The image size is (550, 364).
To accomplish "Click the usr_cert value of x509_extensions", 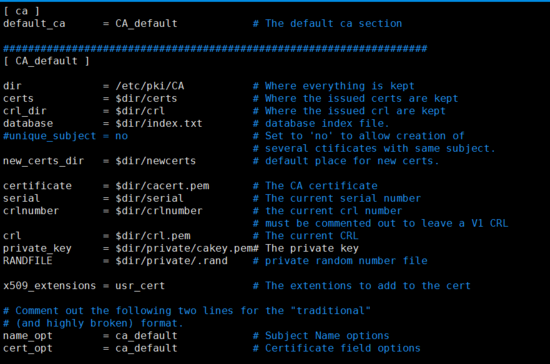I will point(140,286).
